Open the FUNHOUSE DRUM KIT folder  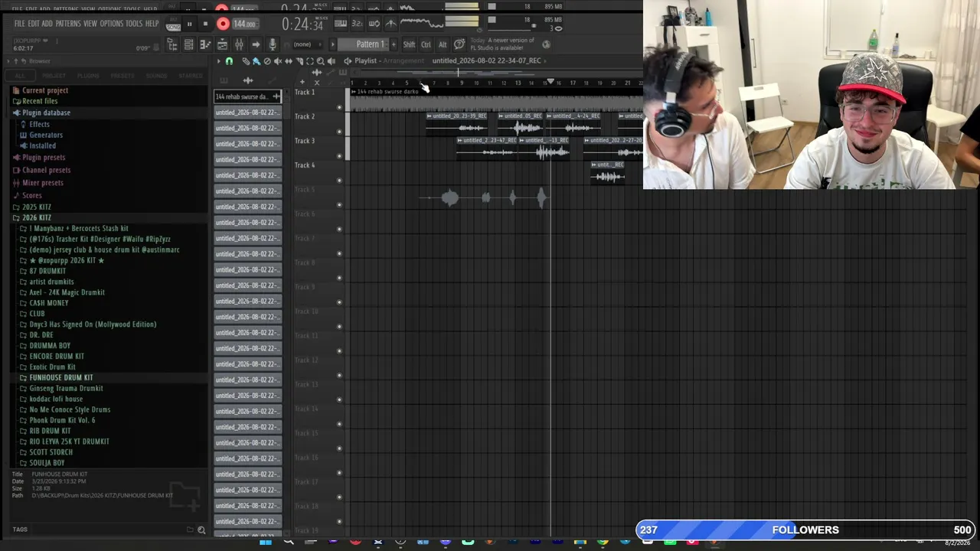(61, 378)
